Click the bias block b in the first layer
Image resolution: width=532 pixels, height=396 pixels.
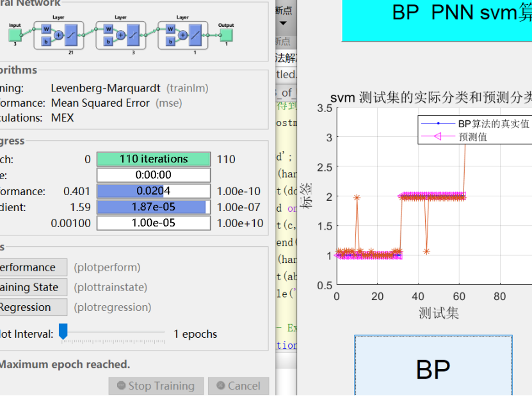45,42
